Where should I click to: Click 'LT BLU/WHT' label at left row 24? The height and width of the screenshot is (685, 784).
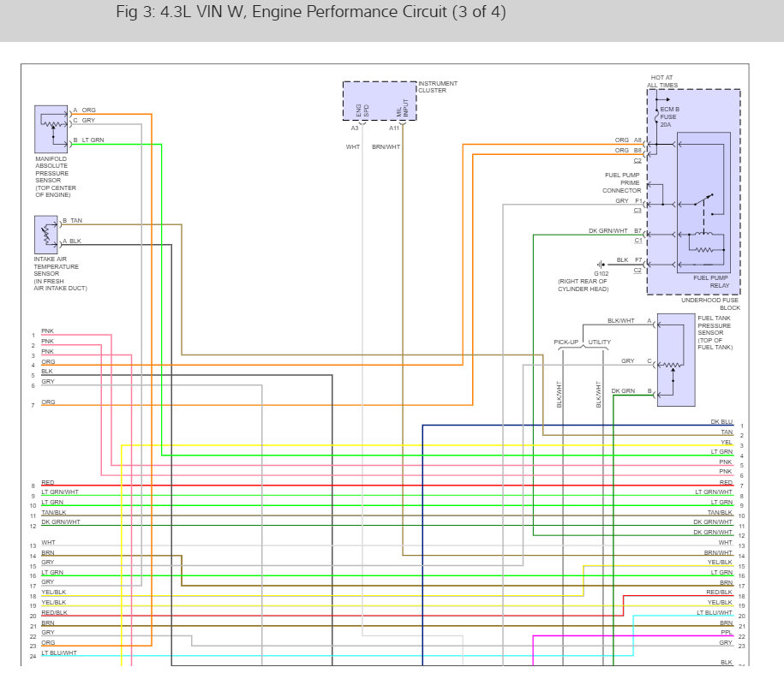pos(59,653)
